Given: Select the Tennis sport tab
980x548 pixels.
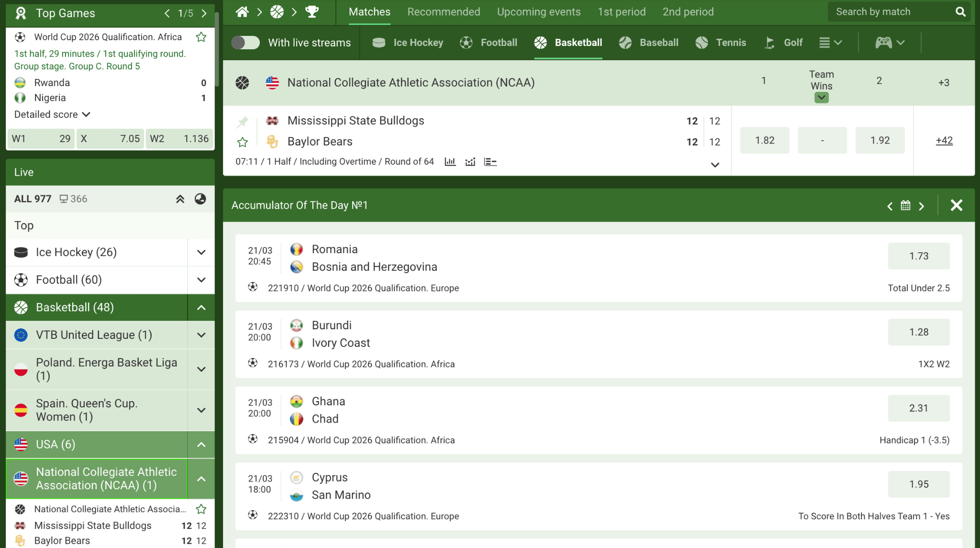Looking at the screenshot, I should tap(721, 43).
